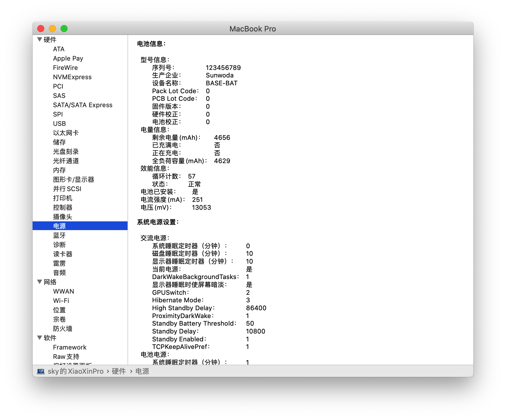This screenshot has width=506, height=420.
Task: Select the 硬件 category header
Action: [50, 40]
